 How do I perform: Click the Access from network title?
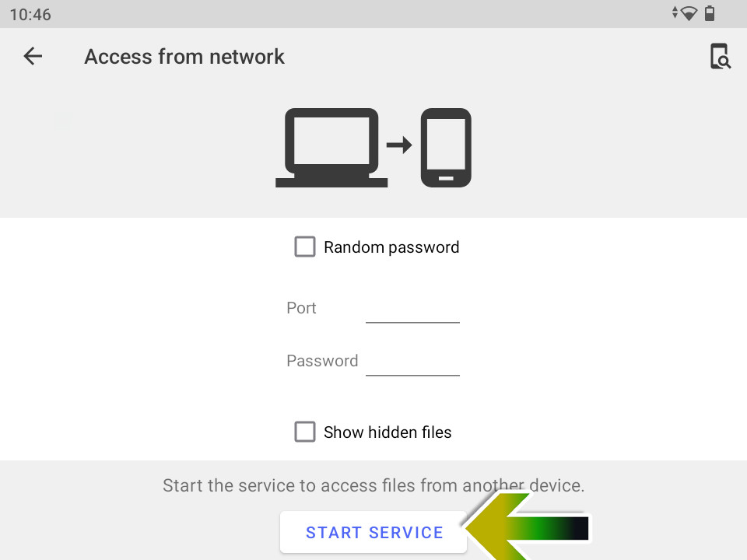(184, 57)
